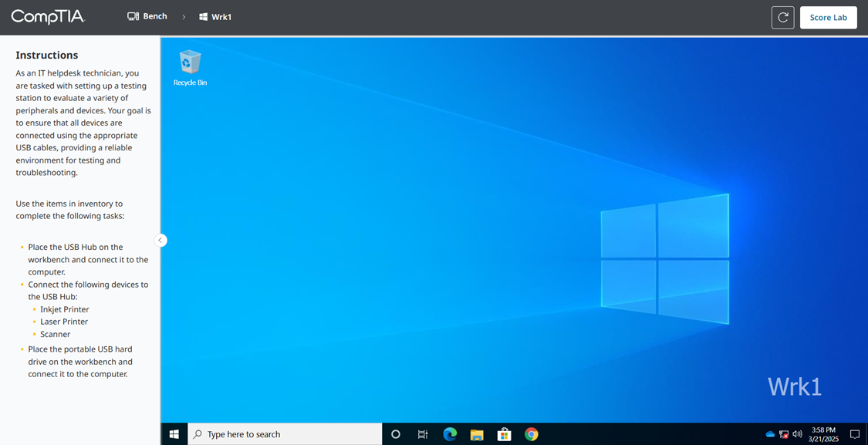The image size is (868, 445).
Task: Open Cortana from the taskbar
Action: pos(396,434)
